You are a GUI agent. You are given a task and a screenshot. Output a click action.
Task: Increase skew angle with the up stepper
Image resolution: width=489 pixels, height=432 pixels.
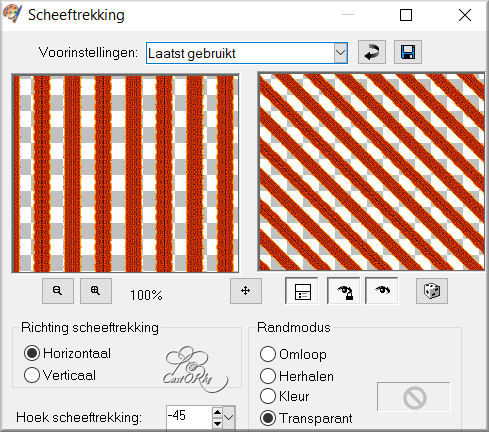point(217,412)
